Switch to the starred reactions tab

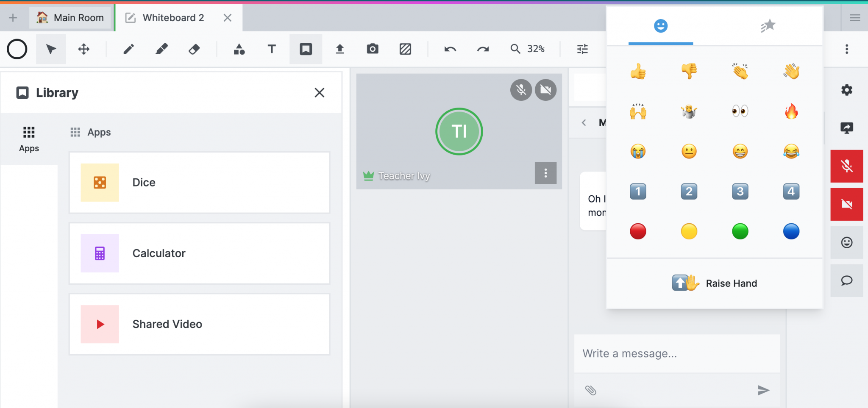[x=769, y=25]
